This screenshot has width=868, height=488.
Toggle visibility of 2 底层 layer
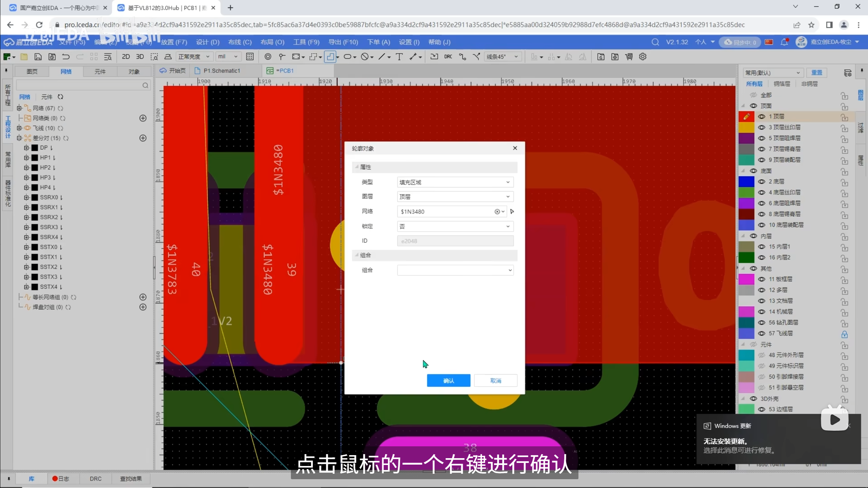pos(762,182)
